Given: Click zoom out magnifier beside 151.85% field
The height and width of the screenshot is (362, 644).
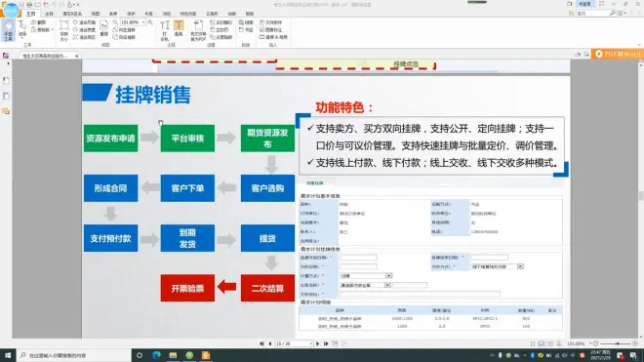Looking at the screenshot, I should pos(115,22).
